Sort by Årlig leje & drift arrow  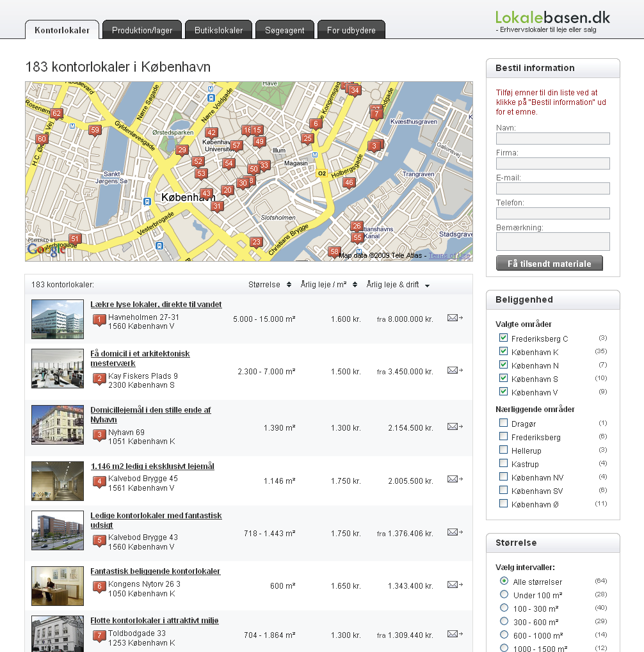click(x=427, y=285)
